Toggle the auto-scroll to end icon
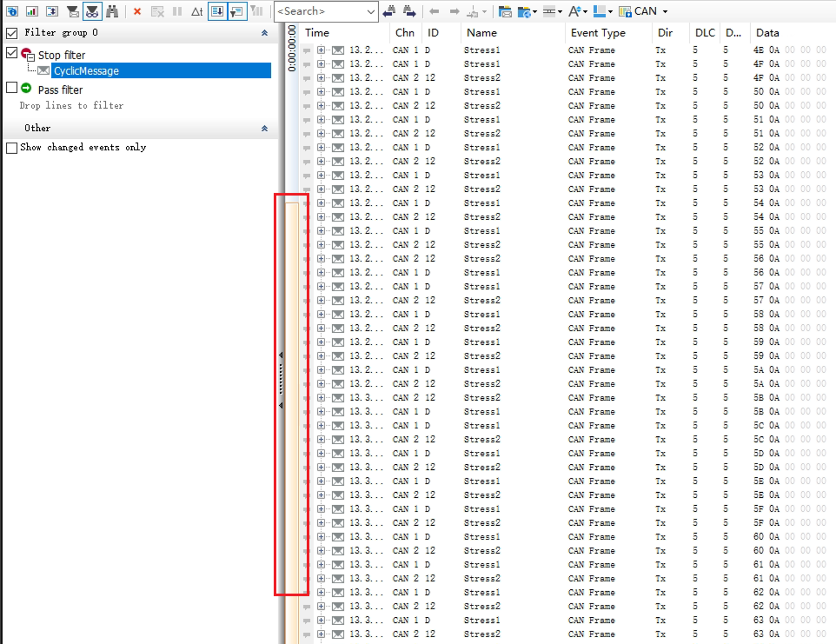The image size is (836, 644). (217, 11)
